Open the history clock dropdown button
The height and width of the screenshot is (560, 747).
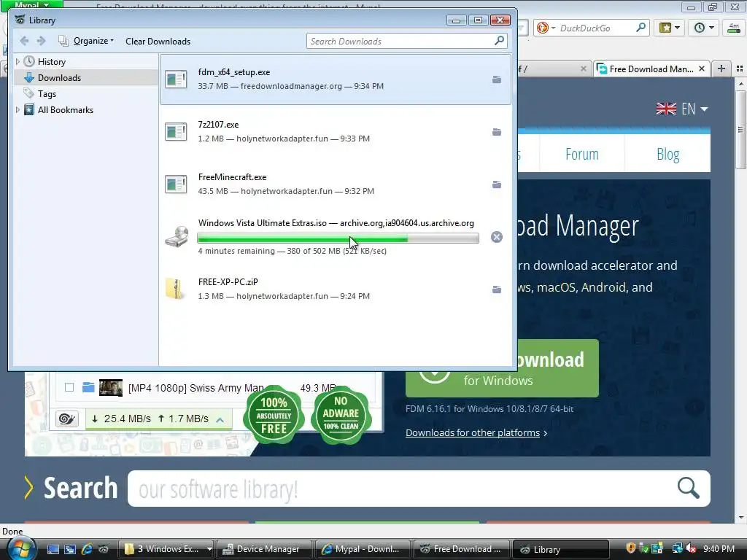704,28
